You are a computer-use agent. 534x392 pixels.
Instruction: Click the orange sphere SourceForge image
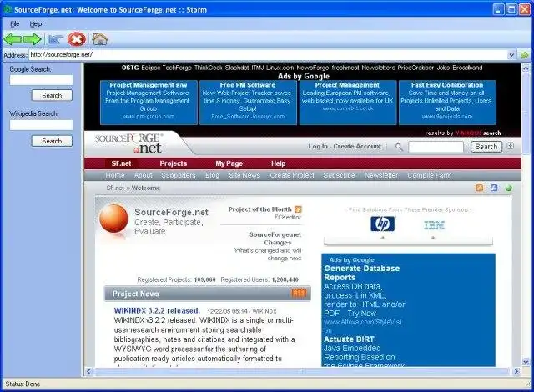113,219
